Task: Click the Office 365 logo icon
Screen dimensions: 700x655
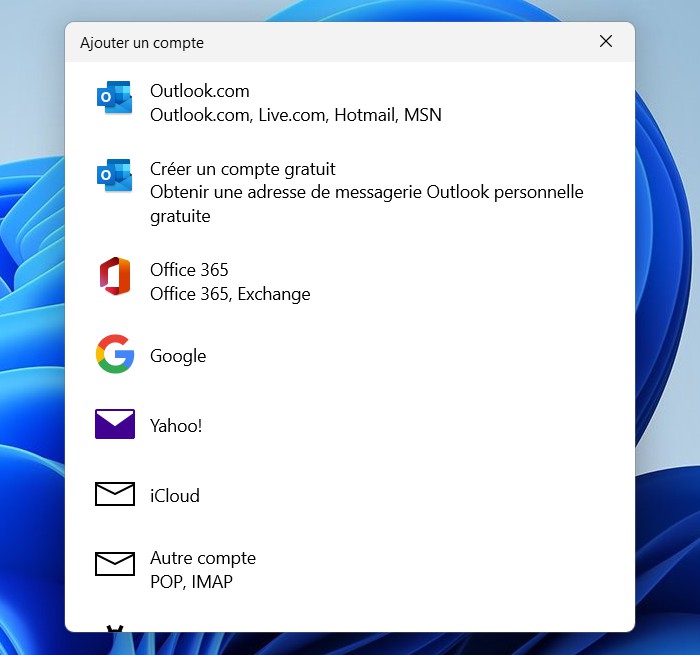Action: 115,276
